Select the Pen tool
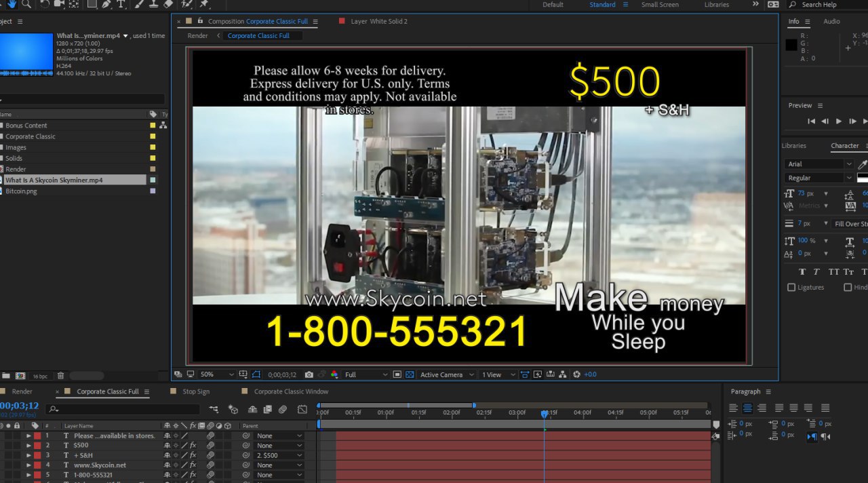The width and height of the screenshot is (868, 483). tap(106, 4)
